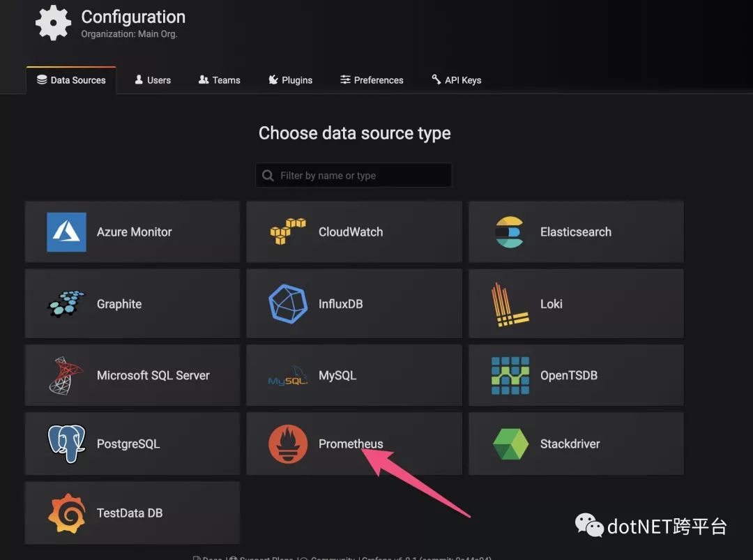
Task: Select the Prometheus label text
Action: click(x=351, y=444)
